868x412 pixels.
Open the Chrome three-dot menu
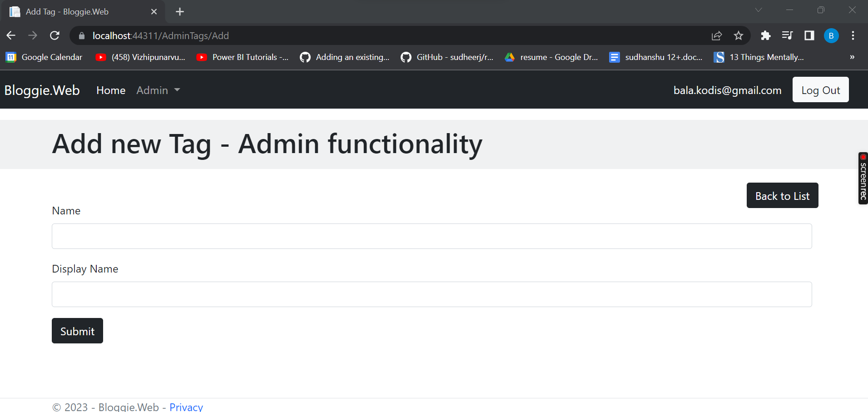coord(853,35)
